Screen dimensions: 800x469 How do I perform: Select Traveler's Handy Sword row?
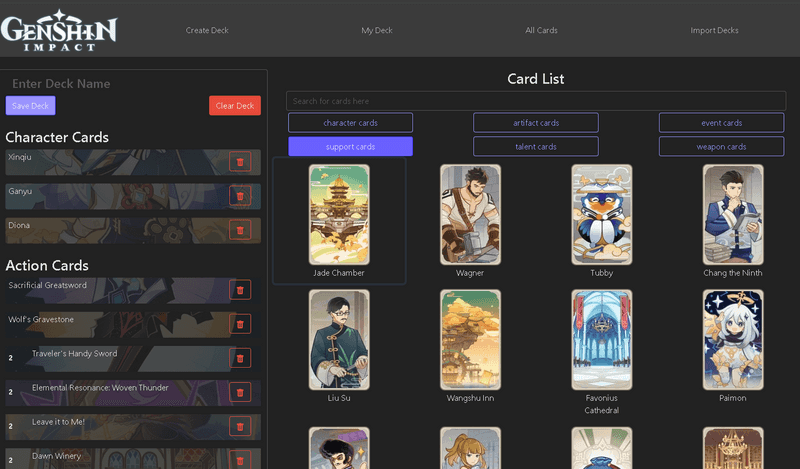(133, 359)
